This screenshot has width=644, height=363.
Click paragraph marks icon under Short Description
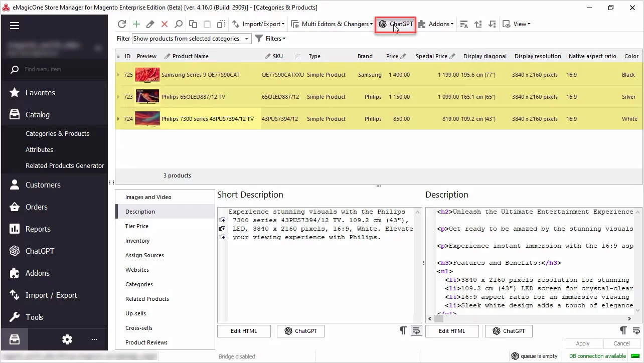403,330
